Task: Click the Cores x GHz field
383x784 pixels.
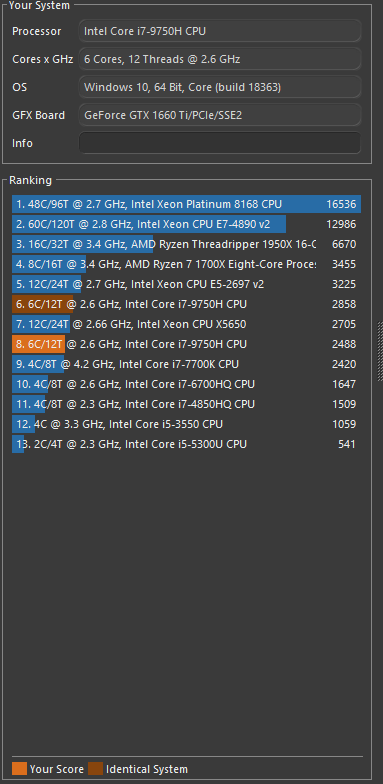Action: [220, 59]
